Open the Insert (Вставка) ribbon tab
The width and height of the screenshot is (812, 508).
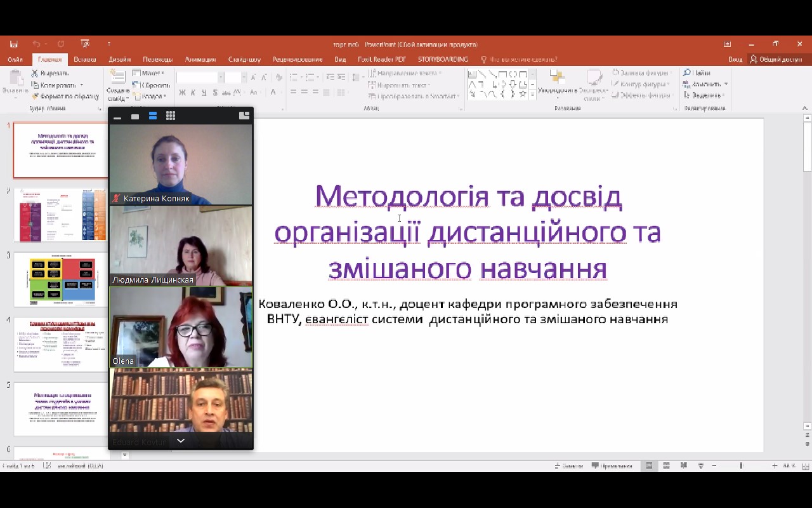[x=84, y=60]
